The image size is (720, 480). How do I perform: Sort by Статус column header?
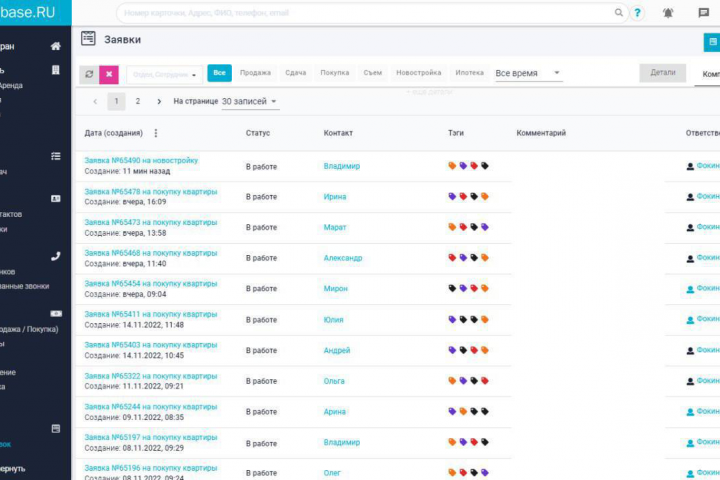[x=258, y=133]
